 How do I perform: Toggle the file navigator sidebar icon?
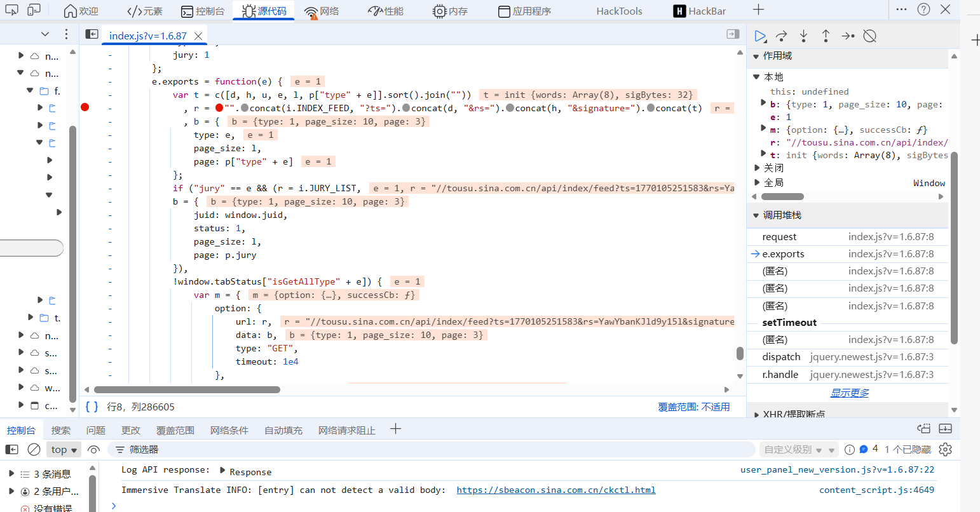tap(92, 34)
